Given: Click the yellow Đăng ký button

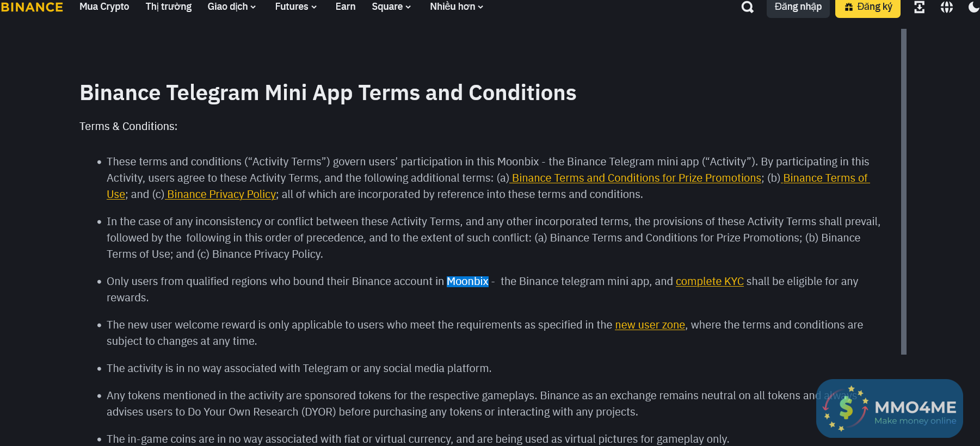Looking at the screenshot, I should tap(867, 7).
